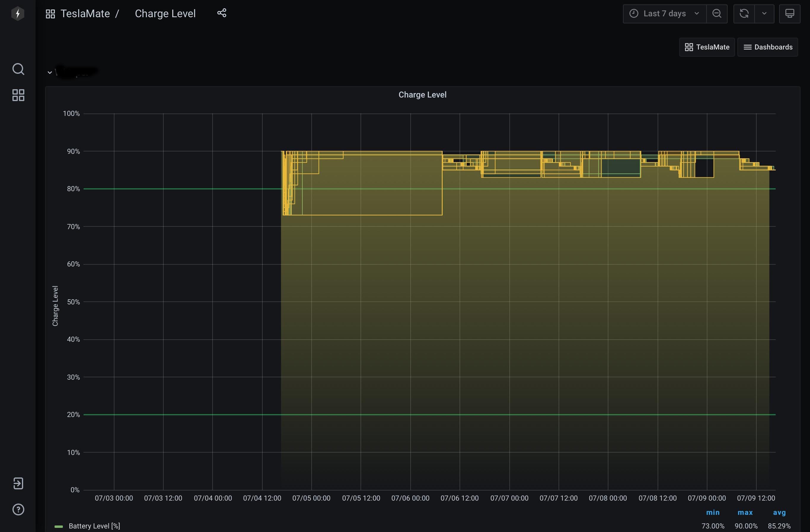
Task: Sort legend by min column
Action: coord(713,512)
